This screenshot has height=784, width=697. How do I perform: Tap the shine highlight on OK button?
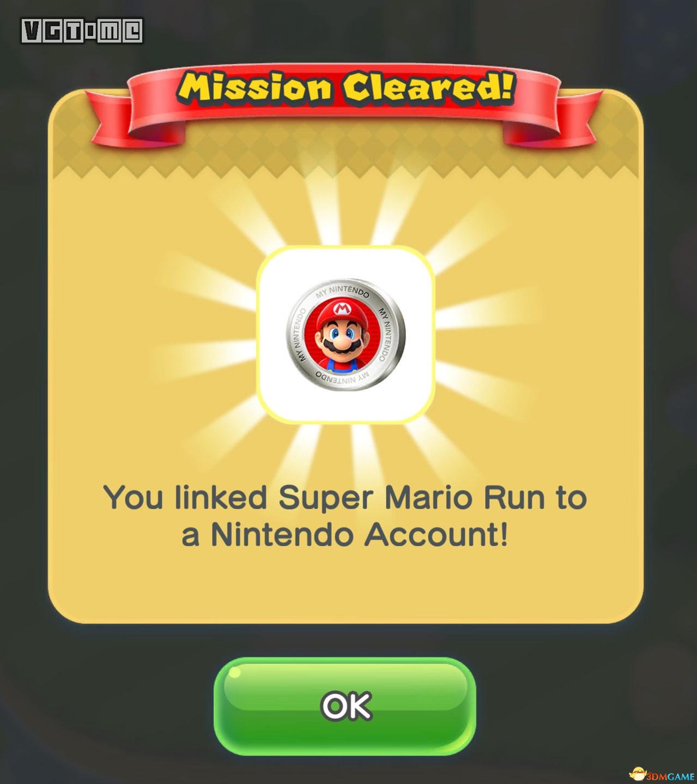[235, 673]
